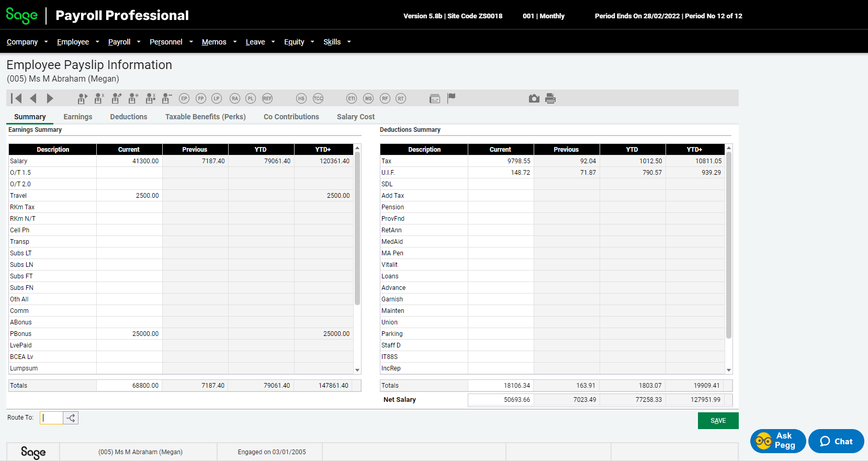Open the HS circle icon

(x=301, y=98)
